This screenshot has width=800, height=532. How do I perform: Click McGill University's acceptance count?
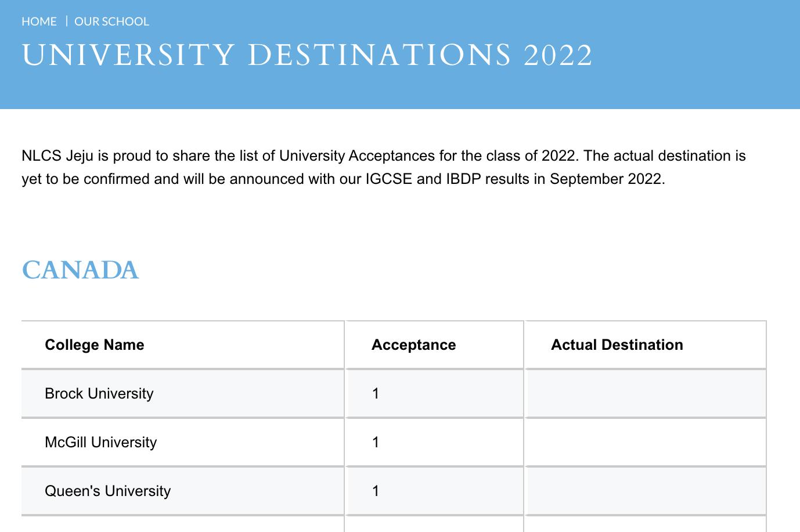[376, 442]
